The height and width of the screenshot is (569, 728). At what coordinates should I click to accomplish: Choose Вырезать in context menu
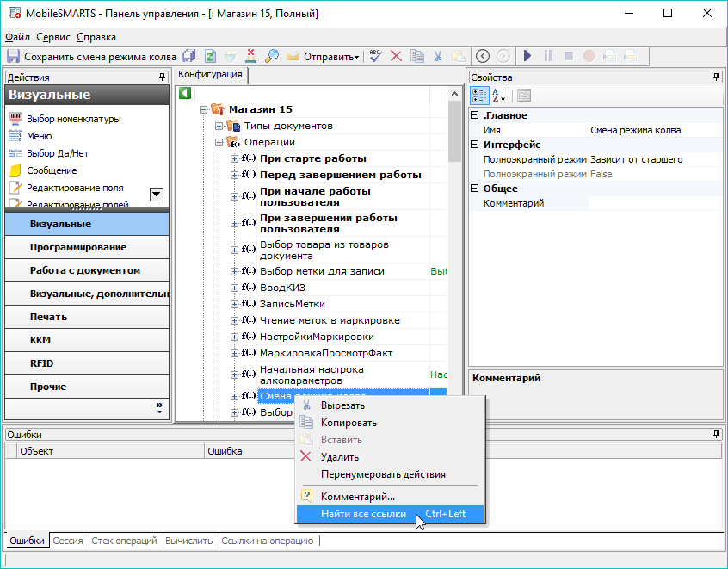(x=390, y=405)
